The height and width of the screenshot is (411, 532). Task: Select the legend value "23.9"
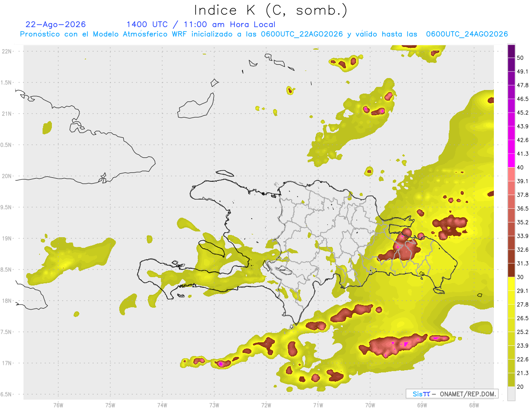tap(523, 345)
